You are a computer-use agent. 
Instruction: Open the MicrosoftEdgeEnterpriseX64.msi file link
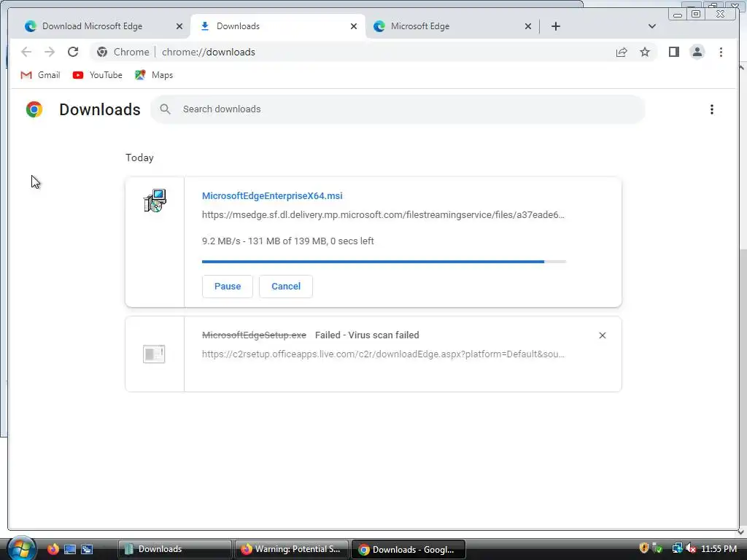coord(272,195)
